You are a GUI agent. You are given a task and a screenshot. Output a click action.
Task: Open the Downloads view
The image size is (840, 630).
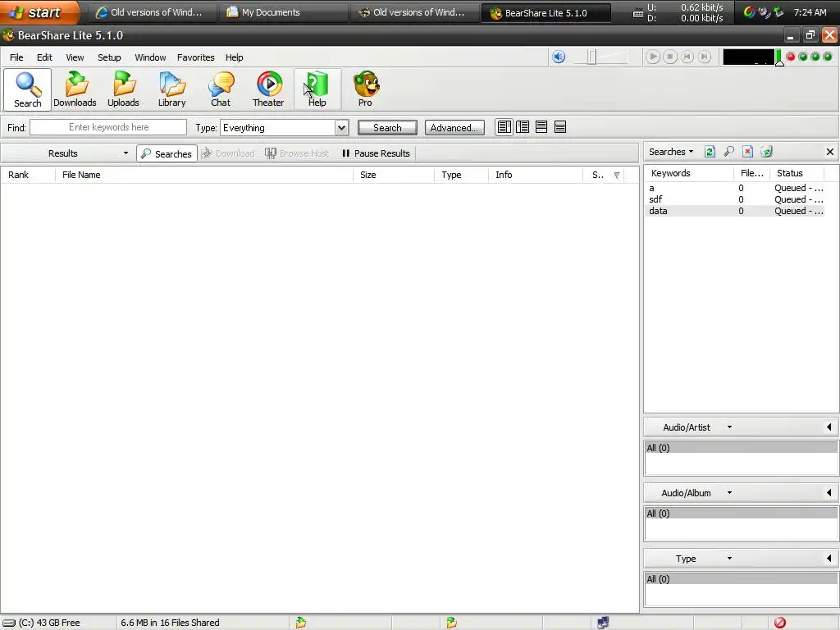point(75,89)
